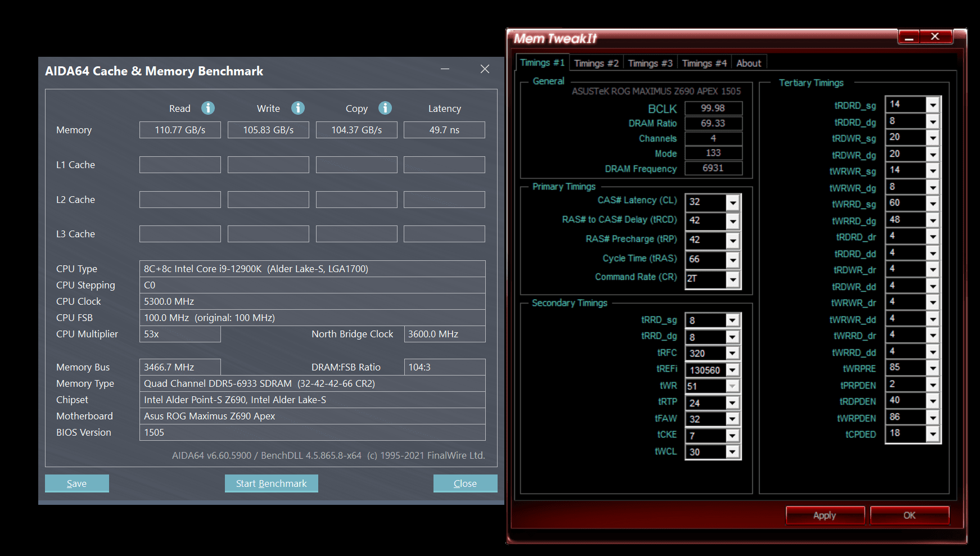The image size is (980, 556).
Task: Apply the Mem TweakIt timing changes
Action: tap(825, 515)
